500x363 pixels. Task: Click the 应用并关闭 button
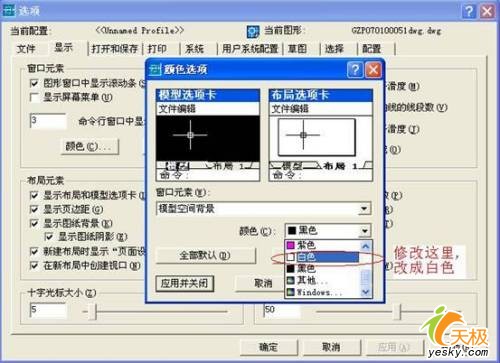(184, 284)
